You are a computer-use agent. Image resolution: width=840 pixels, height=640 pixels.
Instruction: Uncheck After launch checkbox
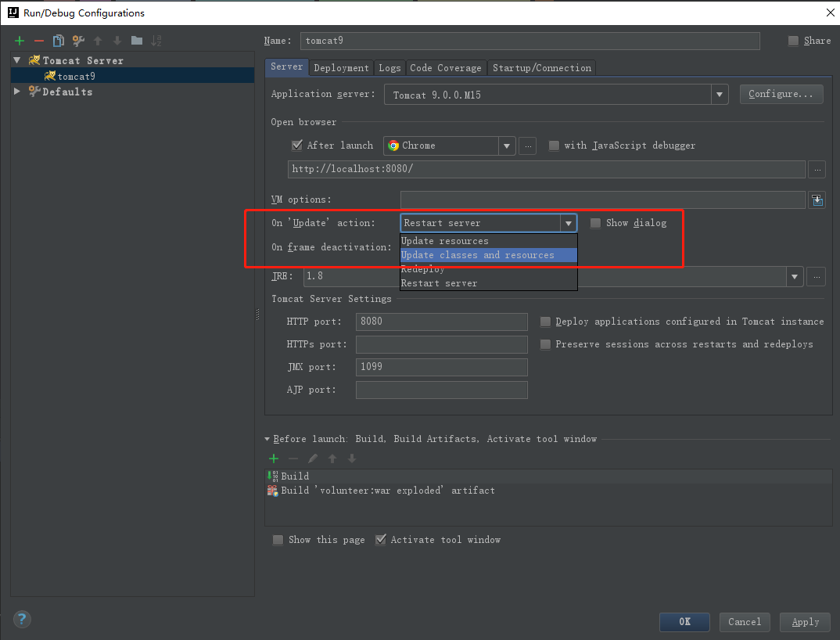pyautogui.click(x=296, y=146)
